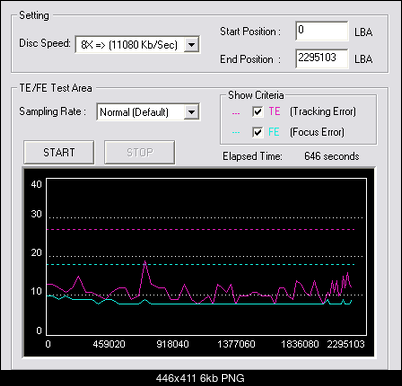Click the START button
This screenshot has height=386, width=402.
coord(59,152)
